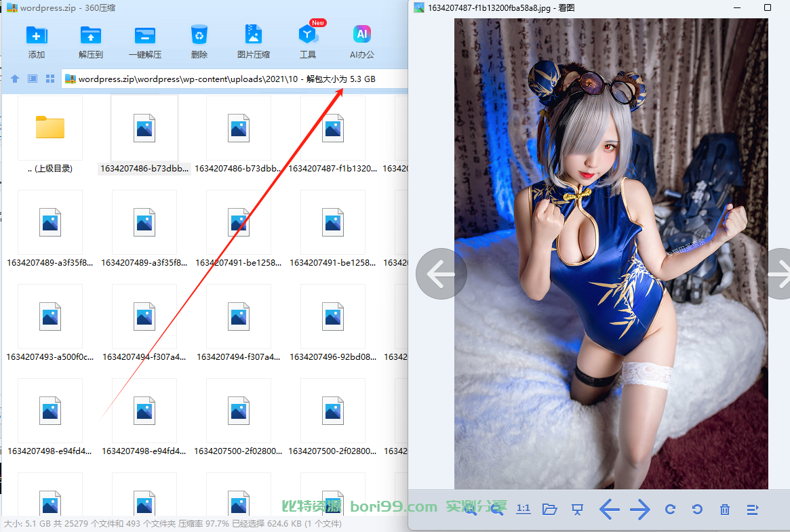Select file 1634207493-a500f0c...

coord(50,323)
